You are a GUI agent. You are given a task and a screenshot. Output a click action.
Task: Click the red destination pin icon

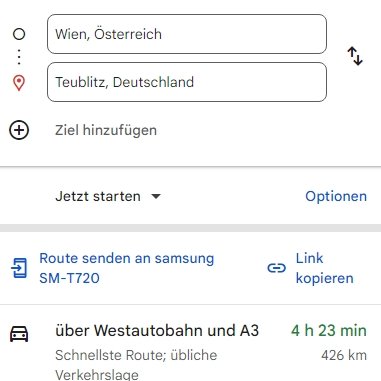[x=19, y=83]
